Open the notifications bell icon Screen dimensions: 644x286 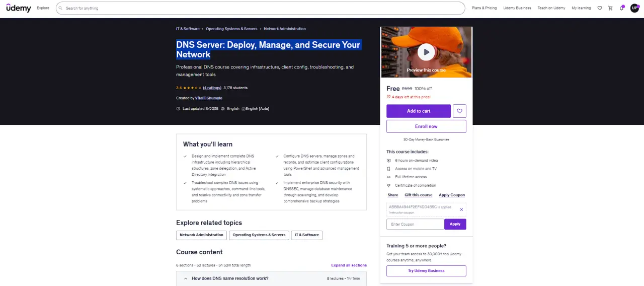(622, 8)
